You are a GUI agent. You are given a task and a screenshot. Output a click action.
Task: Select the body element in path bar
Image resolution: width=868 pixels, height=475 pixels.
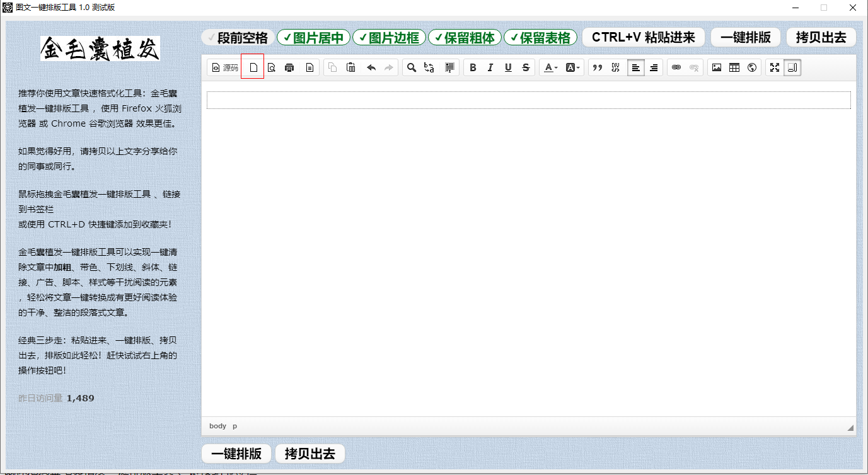tap(217, 426)
